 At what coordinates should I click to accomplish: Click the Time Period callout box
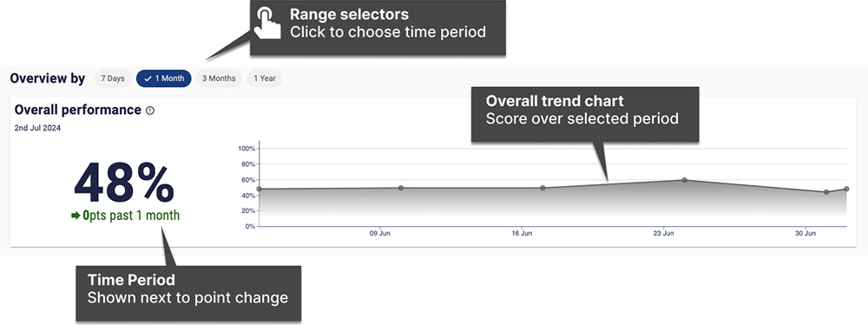coord(188,293)
